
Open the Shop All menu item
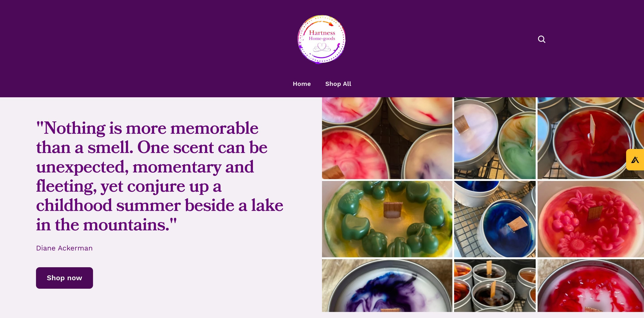(x=338, y=84)
